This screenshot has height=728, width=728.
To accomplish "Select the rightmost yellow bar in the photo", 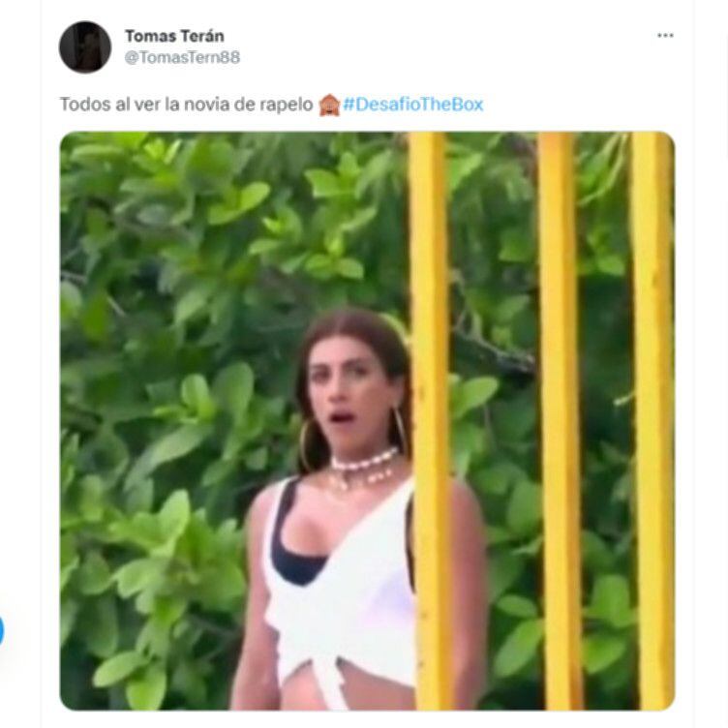I will [x=652, y=416].
